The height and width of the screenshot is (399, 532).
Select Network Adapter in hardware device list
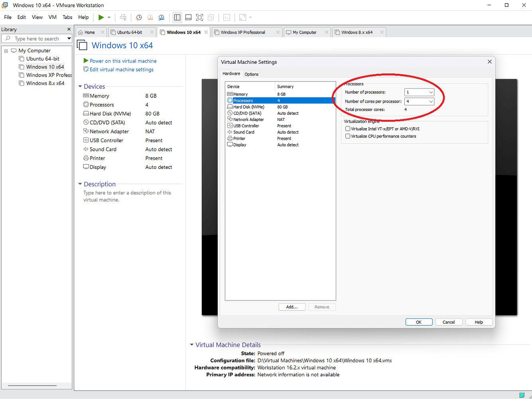click(x=280, y=119)
